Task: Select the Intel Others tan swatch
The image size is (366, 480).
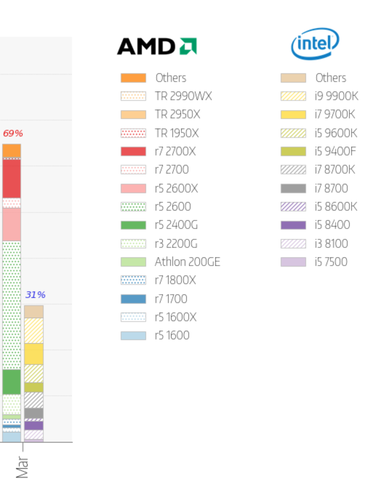Action: pyautogui.click(x=293, y=78)
